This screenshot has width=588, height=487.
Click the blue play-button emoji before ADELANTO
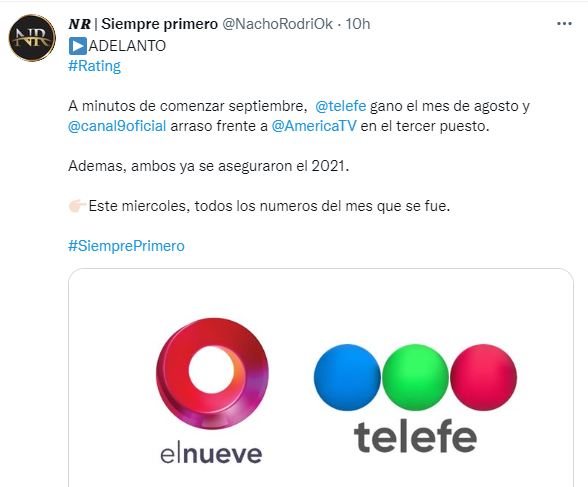tap(78, 46)
